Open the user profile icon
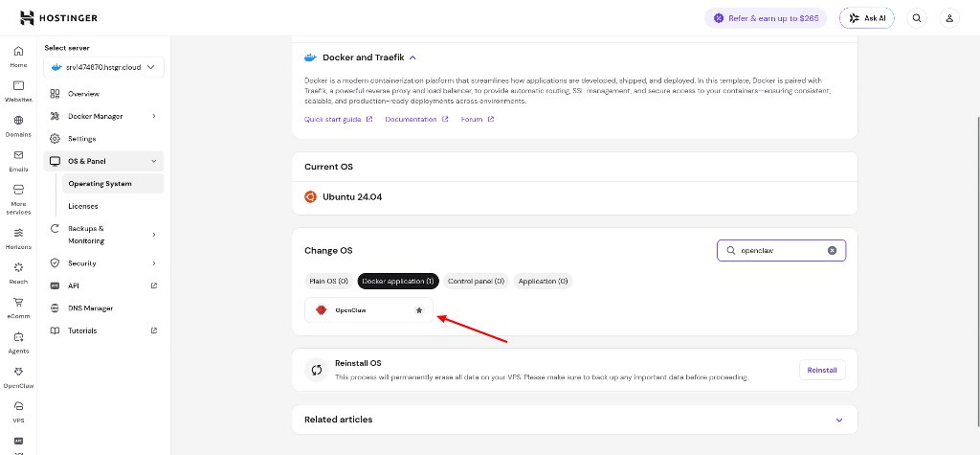980x455 pixels. point(949,18)
